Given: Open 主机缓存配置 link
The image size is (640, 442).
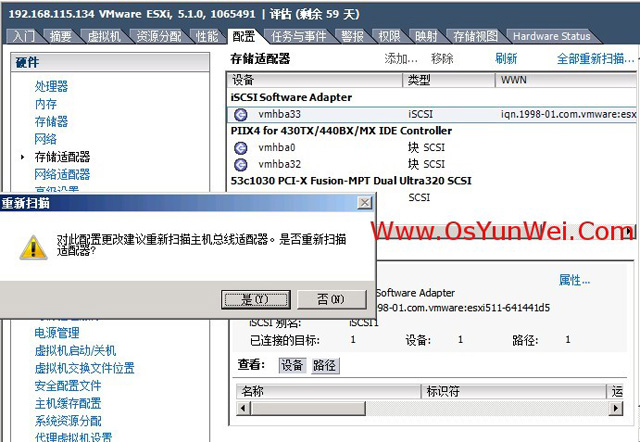Looking at the screenshot, I should (68, 403).
